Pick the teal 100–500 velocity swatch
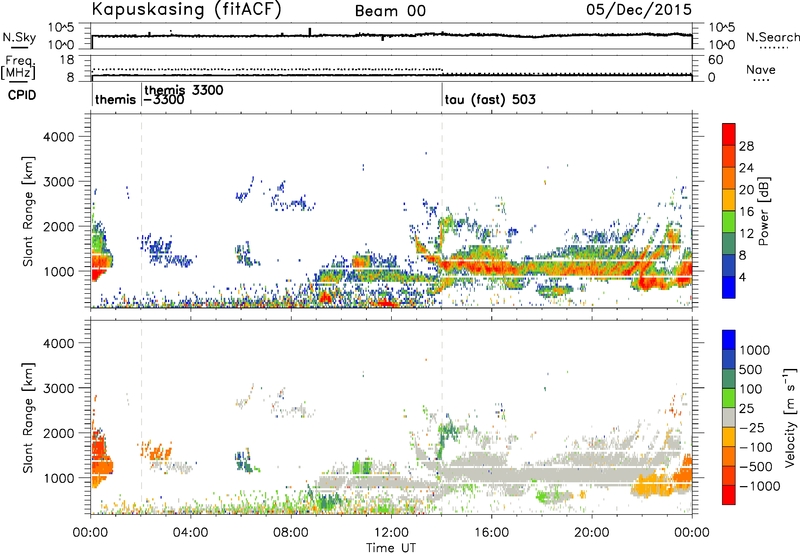This screenshot has width=800, height=554. [729, 379]
